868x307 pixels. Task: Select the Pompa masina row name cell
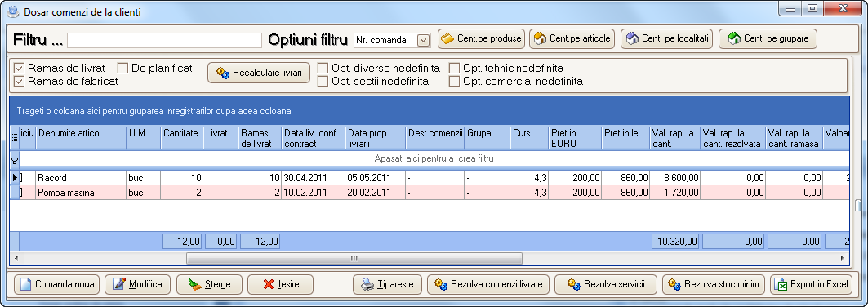(x=82, y=193)
